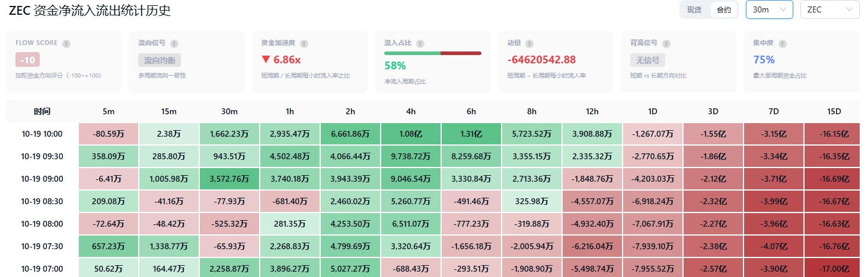Viewport: 868px width, 277px height.
Task: Switch to 现货 spot mode
Action: click(694, 10)
